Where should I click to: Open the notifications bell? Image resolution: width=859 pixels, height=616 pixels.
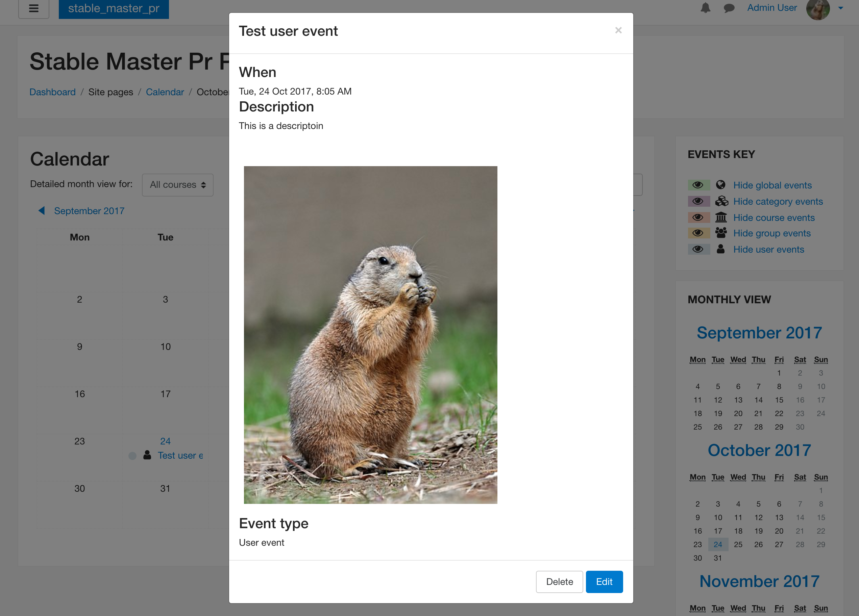tap(705, 8)
